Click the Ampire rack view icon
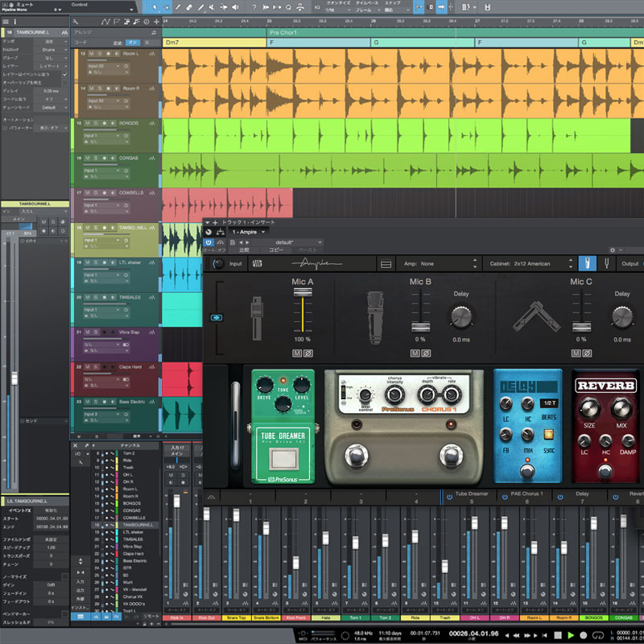This screenshot has height=644, width=644. point(386,264)
